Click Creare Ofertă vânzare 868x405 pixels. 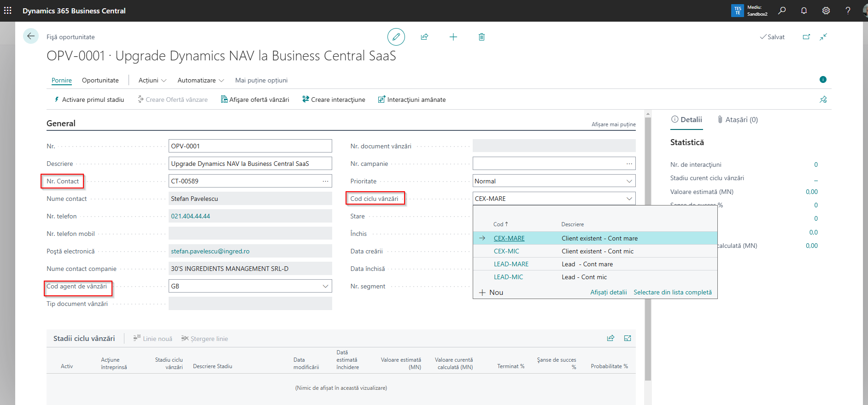coord(173,100)
